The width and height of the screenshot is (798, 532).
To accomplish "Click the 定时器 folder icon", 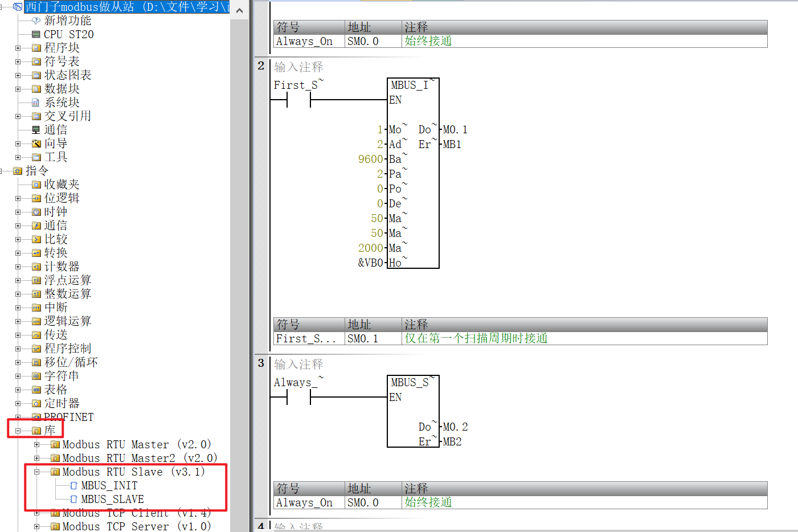I will click(36, 404).
